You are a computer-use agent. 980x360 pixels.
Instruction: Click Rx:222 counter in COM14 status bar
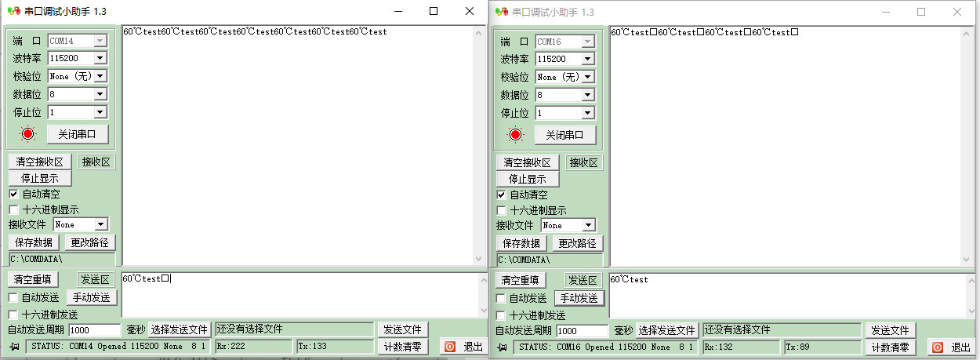pos(253,346)
